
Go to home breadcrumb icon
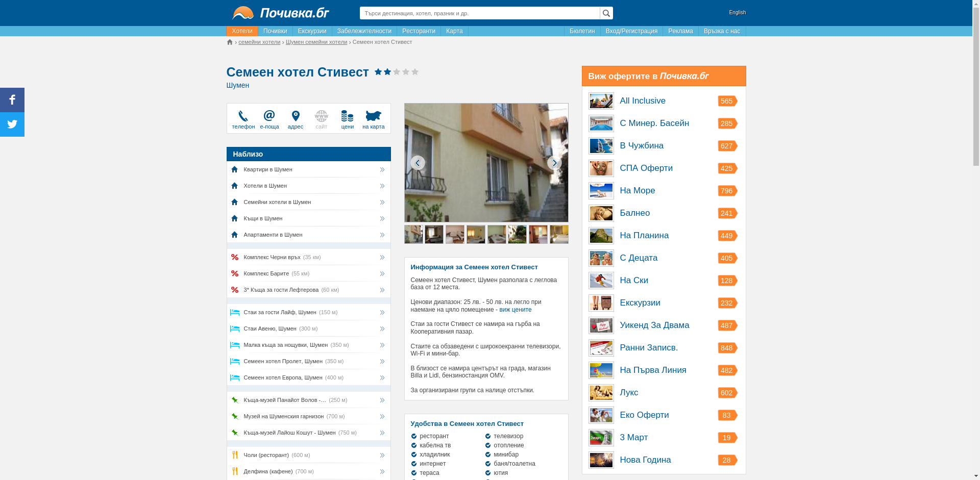pyautogui.click(x=230, y=42)
